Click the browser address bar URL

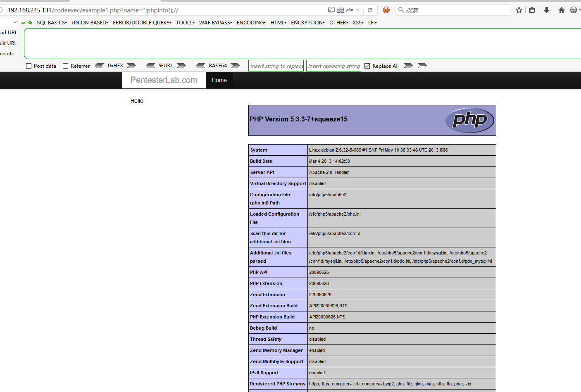coord(93,10)
